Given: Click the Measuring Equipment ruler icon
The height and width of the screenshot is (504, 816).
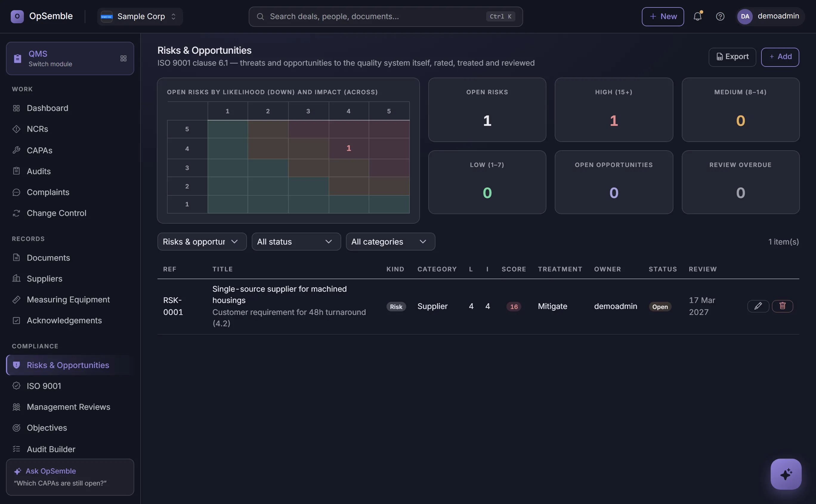Looking at the screenshot, I should click(16, 300).
